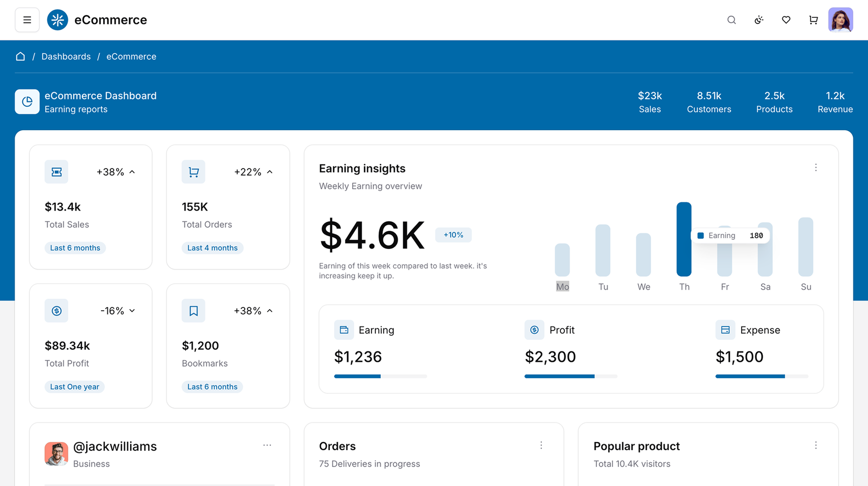The image size is (868, 486).
Task: Open the search icon in header
Action: pyautogui.click(x=731, y=20)
